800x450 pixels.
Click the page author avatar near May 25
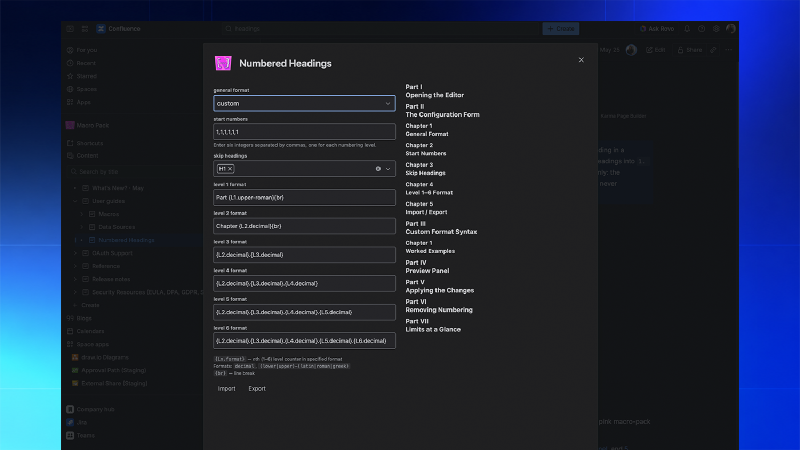point(631,50)
